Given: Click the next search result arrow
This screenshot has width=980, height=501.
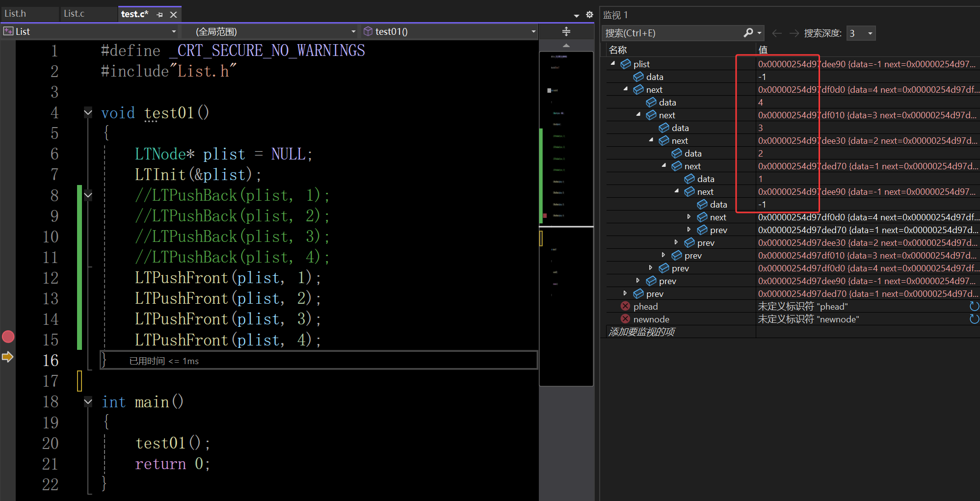Looking at the screenshot, I should click(x=794, y=33).
